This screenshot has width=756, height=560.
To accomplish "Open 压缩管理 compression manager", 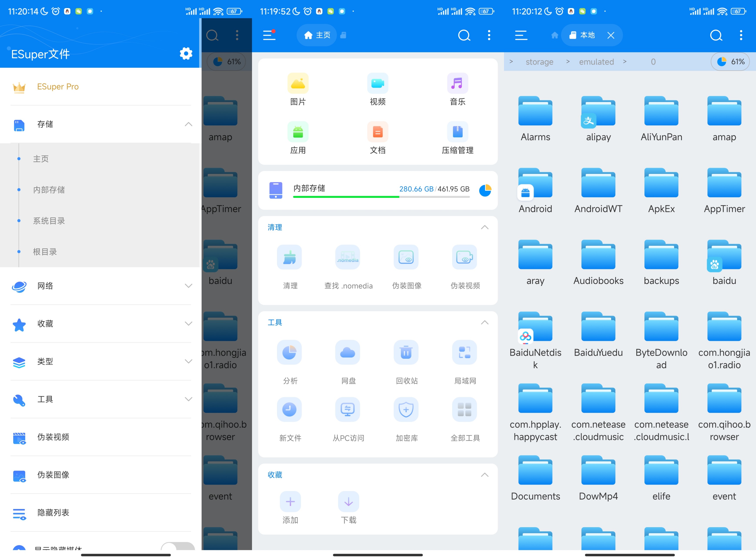I will click(457, 132).
